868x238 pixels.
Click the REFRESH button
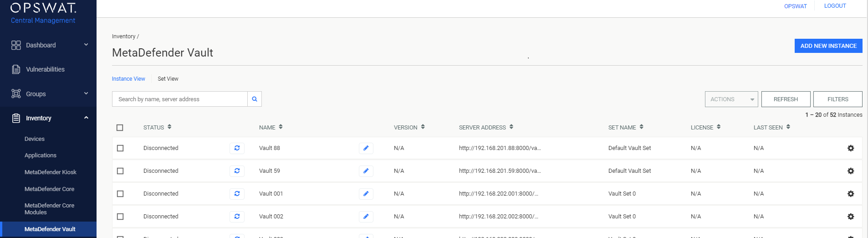click(786, 99)
